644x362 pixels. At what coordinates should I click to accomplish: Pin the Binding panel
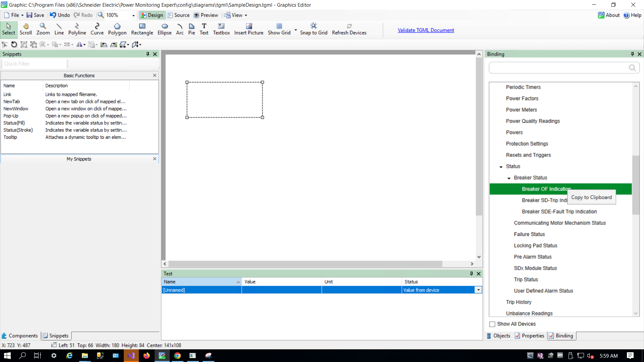pos(632,54)
